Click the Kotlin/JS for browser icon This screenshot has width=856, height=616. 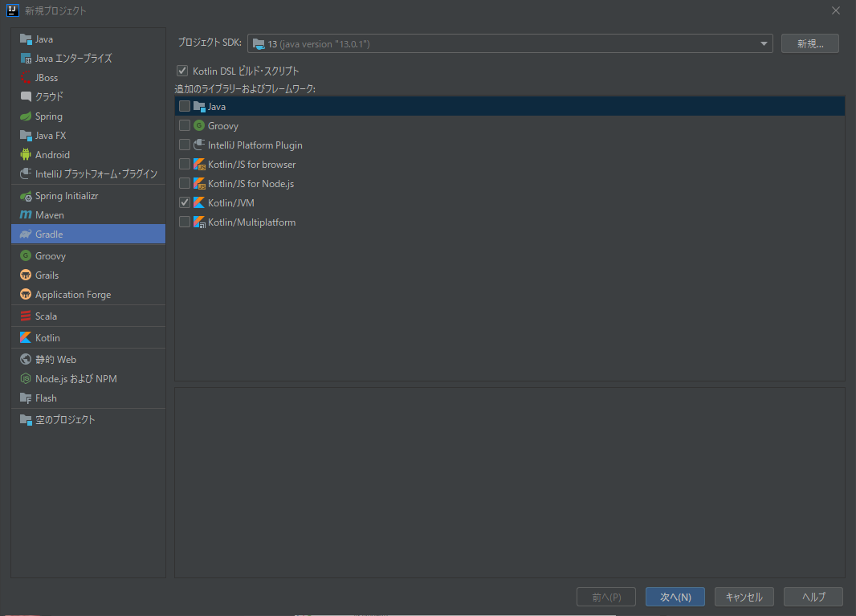(199, 165)
